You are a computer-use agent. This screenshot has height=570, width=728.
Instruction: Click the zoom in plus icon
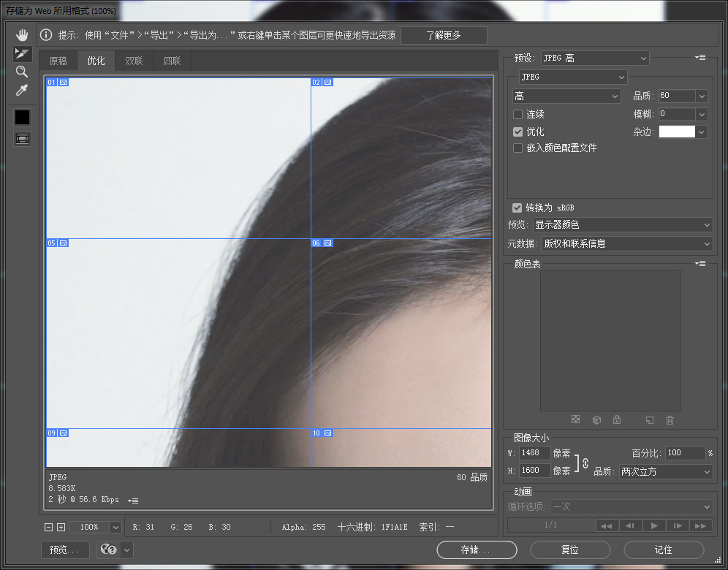point(61,527)
